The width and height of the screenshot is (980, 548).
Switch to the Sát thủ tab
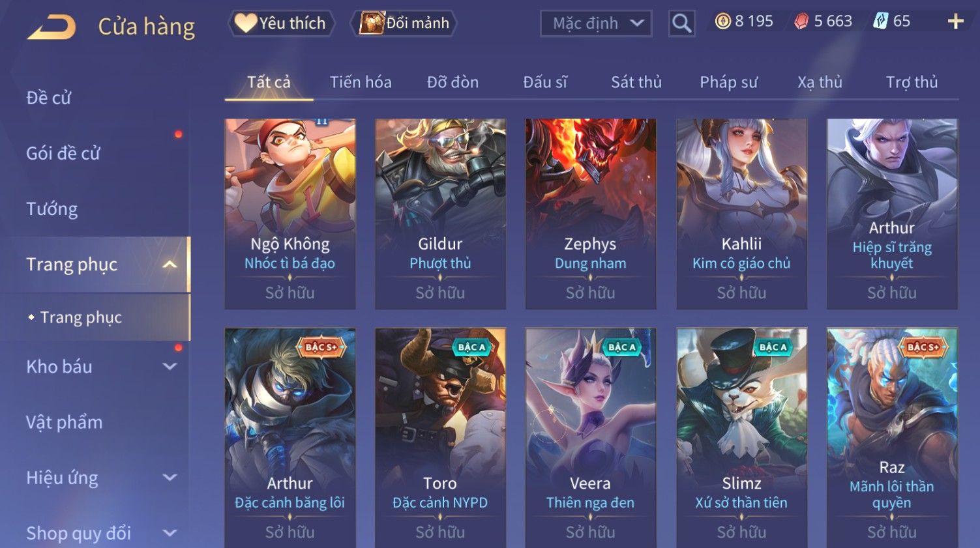(x=636, y=82)
